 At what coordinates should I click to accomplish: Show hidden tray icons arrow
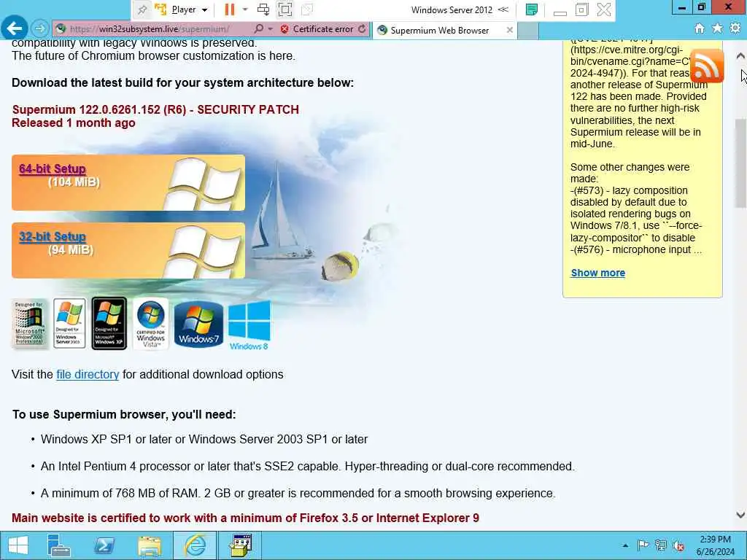(625, 545)
